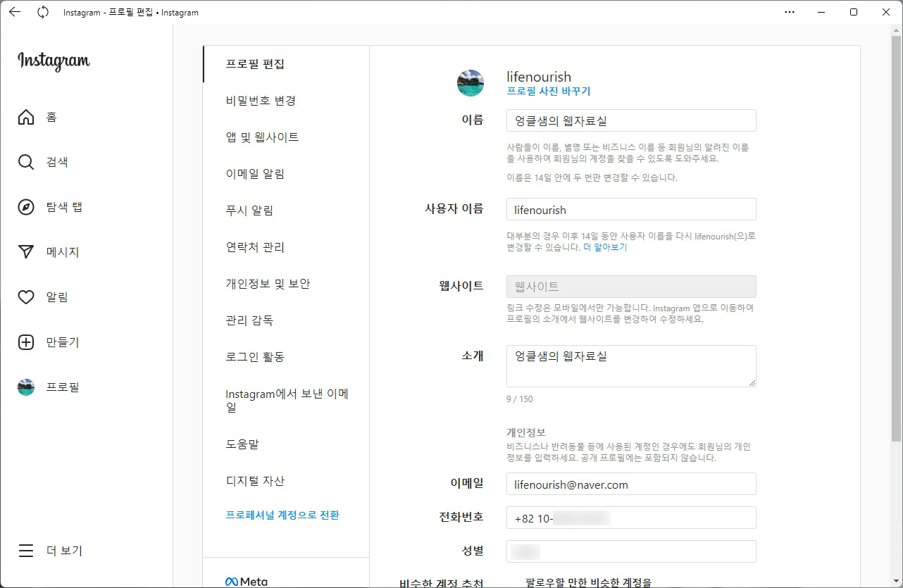903x588 pixels.
Task: Click the 전화번호 input field
Action: pyautogui.click(x=631, y=518)
